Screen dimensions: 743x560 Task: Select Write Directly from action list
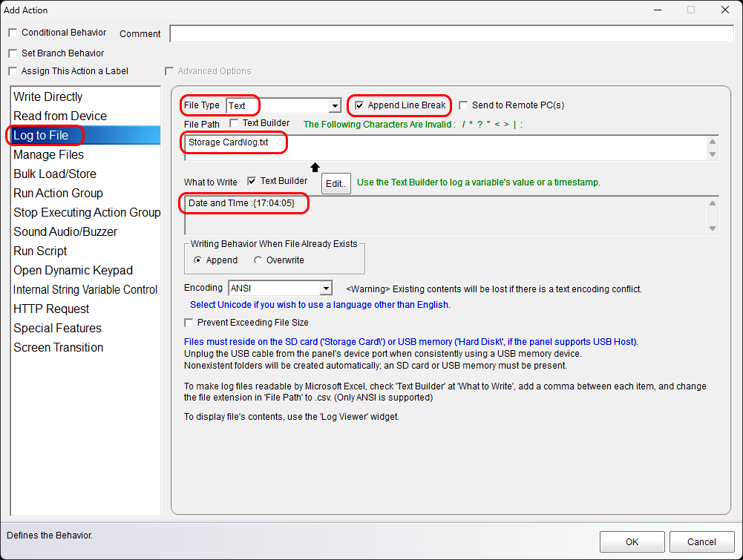coord(48,97)
